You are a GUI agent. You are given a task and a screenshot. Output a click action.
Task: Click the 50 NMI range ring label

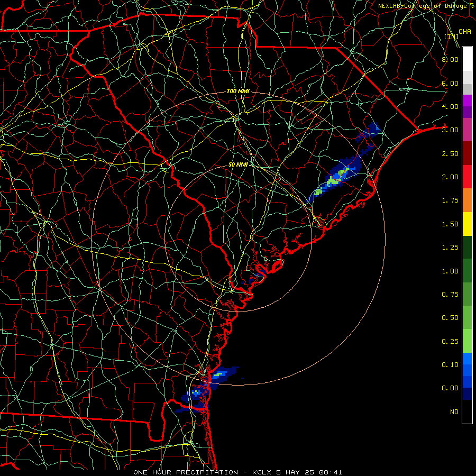[x=239, y=164]
